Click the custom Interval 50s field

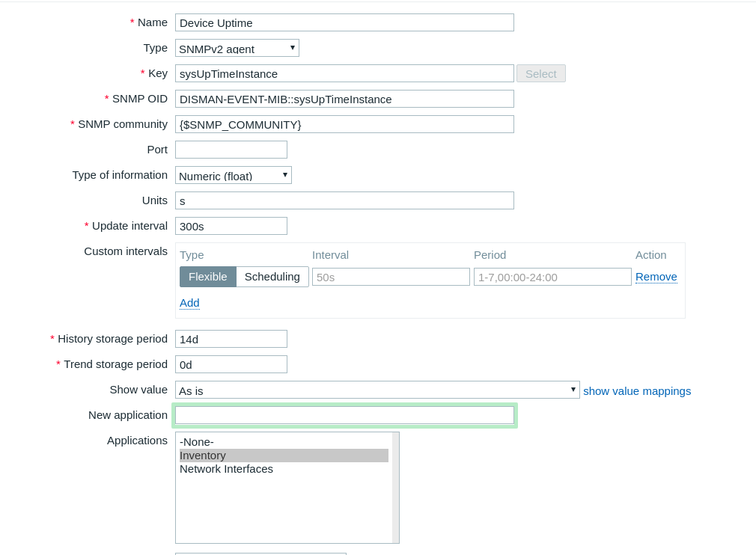point(391,277)
